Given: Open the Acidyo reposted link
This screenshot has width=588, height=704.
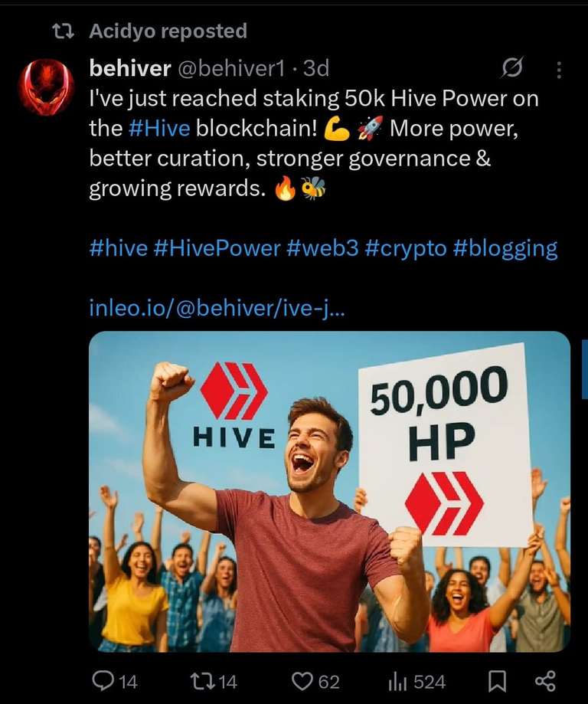Looking at the screenshot, I should pos(168,31).
